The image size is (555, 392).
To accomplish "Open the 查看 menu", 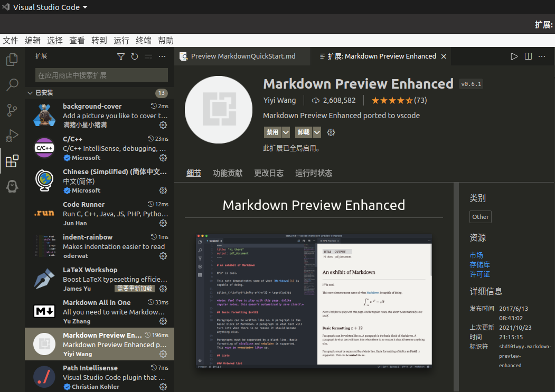I will (x=77, y=41).
